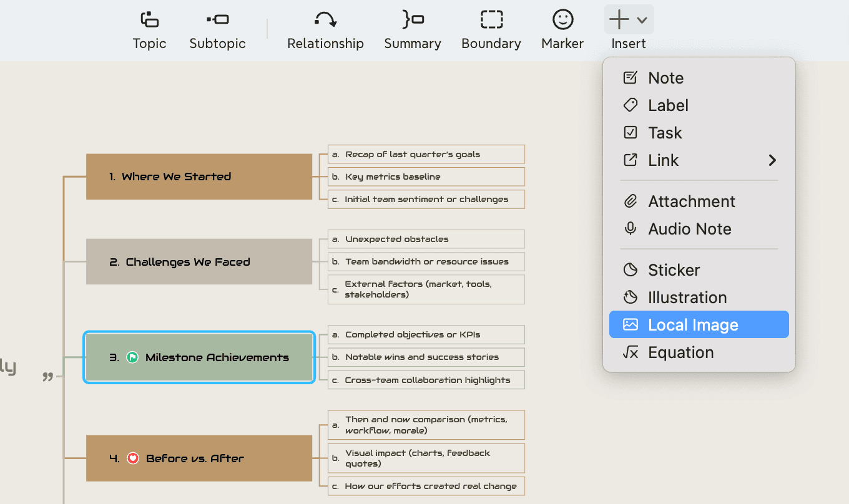Select subtopic Key metrics baseline

pyautogui.click(x=426, y=177)
